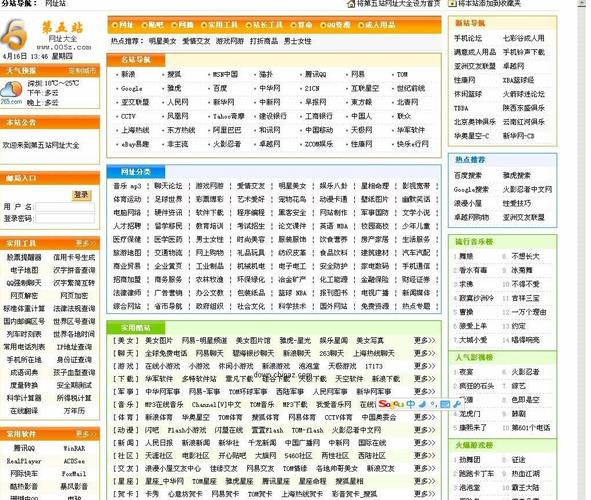The height and width of the screenshot is (500, 591).
Task: Open the 百度 link in 名站导航
Action: pyautogui.click(x=220, y=88)
